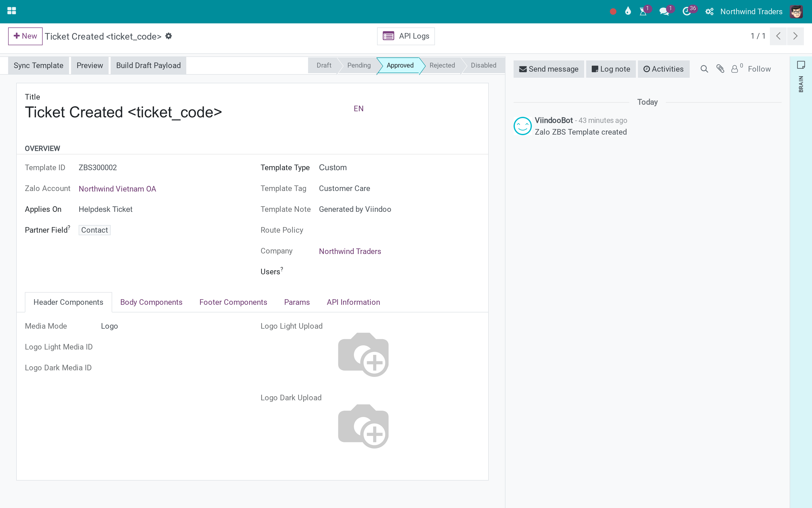This screenshot has height=508, width=812.
Task: Set status to Draft
Action: [324, 66]
